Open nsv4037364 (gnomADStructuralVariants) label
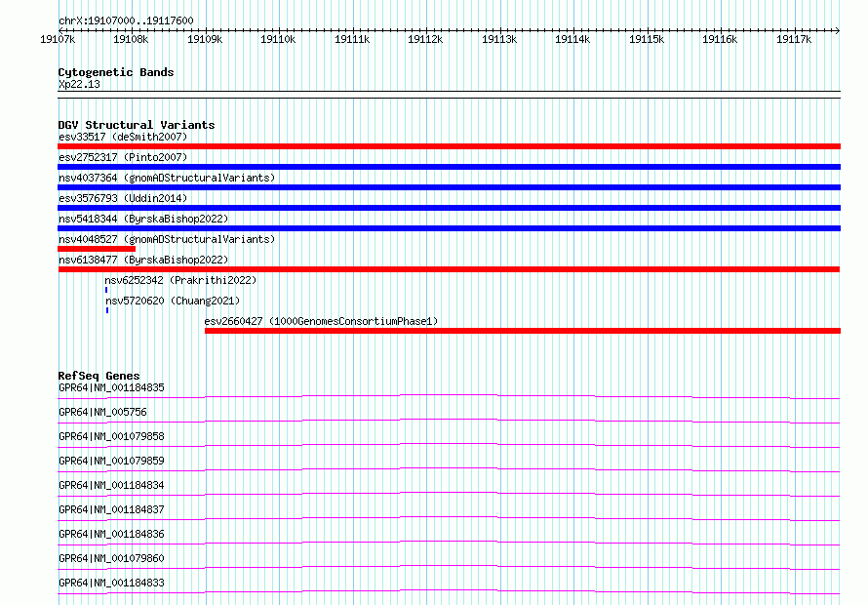The height and width of the screenshot is (605, 868). tap(167, 178)
